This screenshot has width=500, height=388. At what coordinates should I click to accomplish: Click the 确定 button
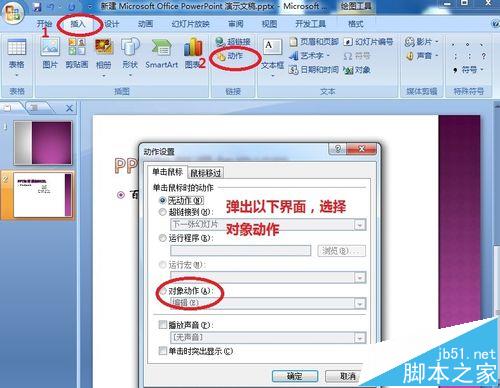295,376
